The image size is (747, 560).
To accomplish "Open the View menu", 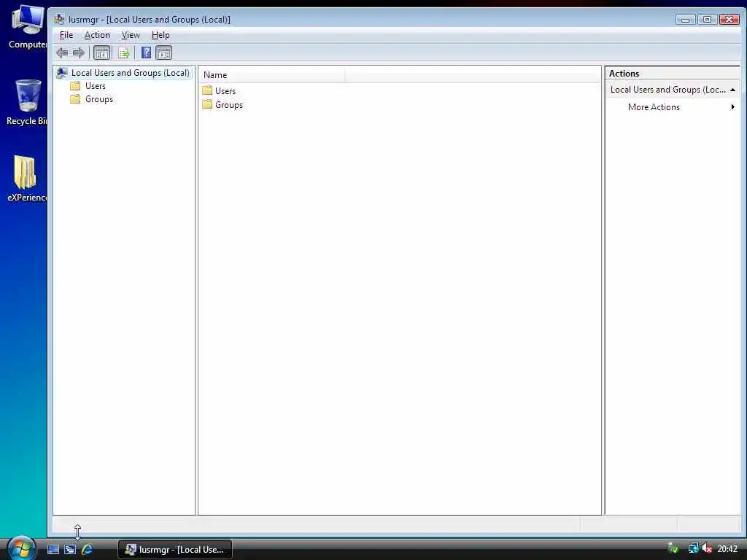I will (131, 35).
